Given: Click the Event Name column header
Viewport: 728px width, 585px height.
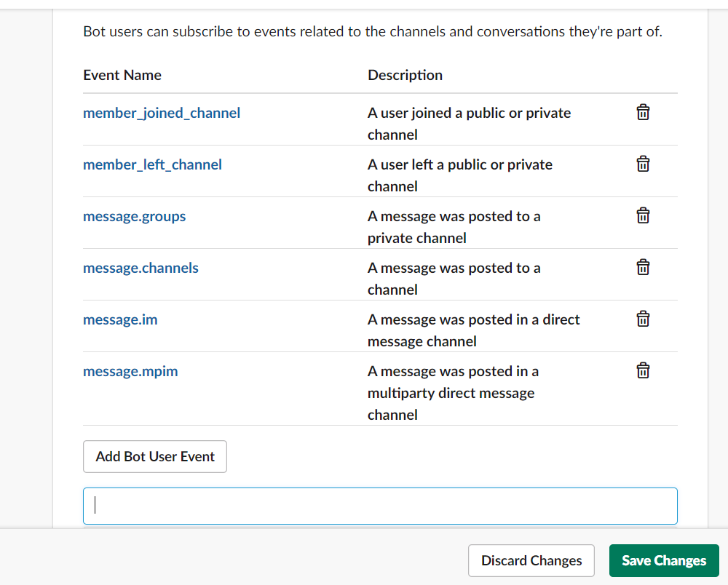Looking at the screenshot, I should (x=122, y=75).
